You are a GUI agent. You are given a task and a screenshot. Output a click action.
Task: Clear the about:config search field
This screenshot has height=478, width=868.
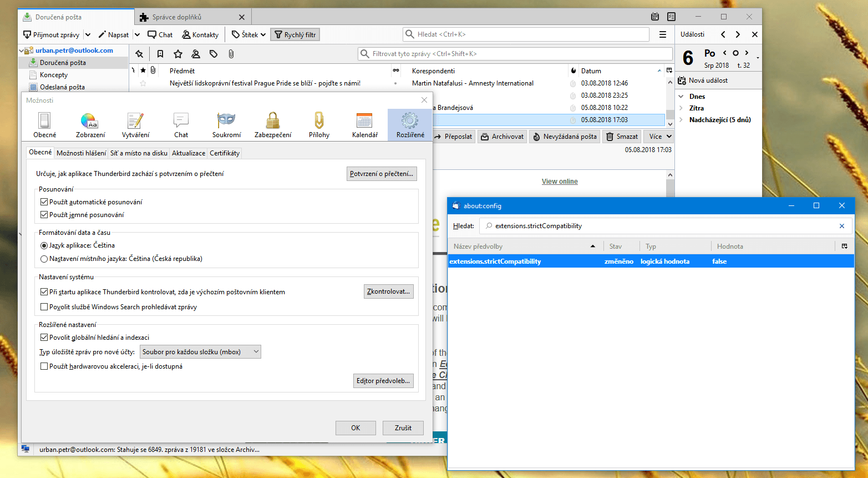point(842,226)
